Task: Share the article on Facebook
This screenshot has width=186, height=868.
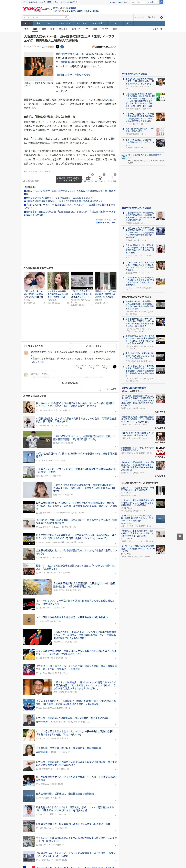Action: (x=62, y=47)
